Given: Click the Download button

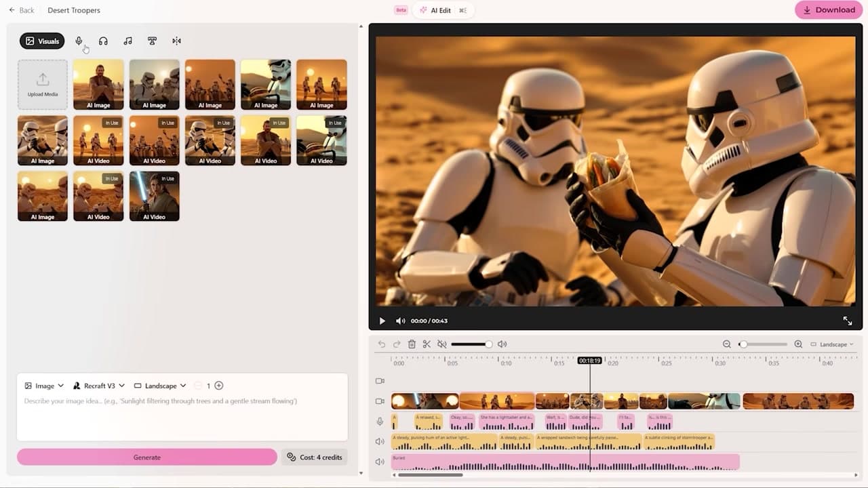Looking at the screenshot, I should click(x=829, y=10).
